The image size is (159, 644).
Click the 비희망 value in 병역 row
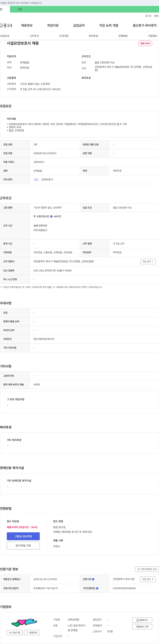[37, 385]
